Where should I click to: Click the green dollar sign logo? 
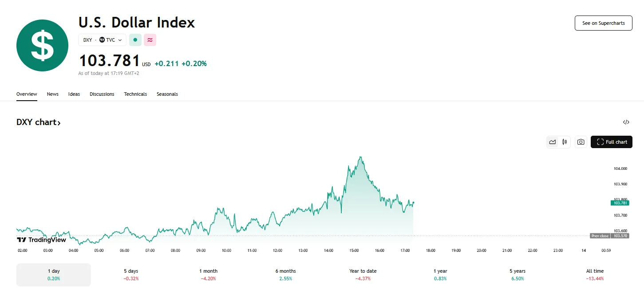(42, 45)
